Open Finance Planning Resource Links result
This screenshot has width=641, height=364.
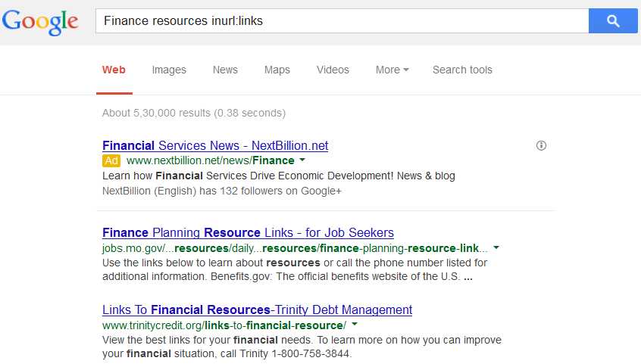[x=248, y=232]
